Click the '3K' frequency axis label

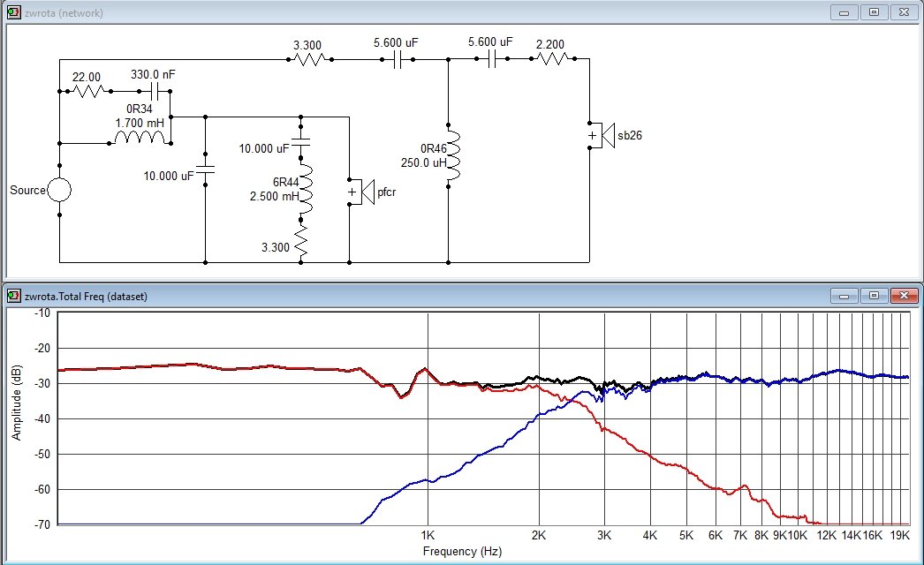pyautogui.click(x=604, y=536)
